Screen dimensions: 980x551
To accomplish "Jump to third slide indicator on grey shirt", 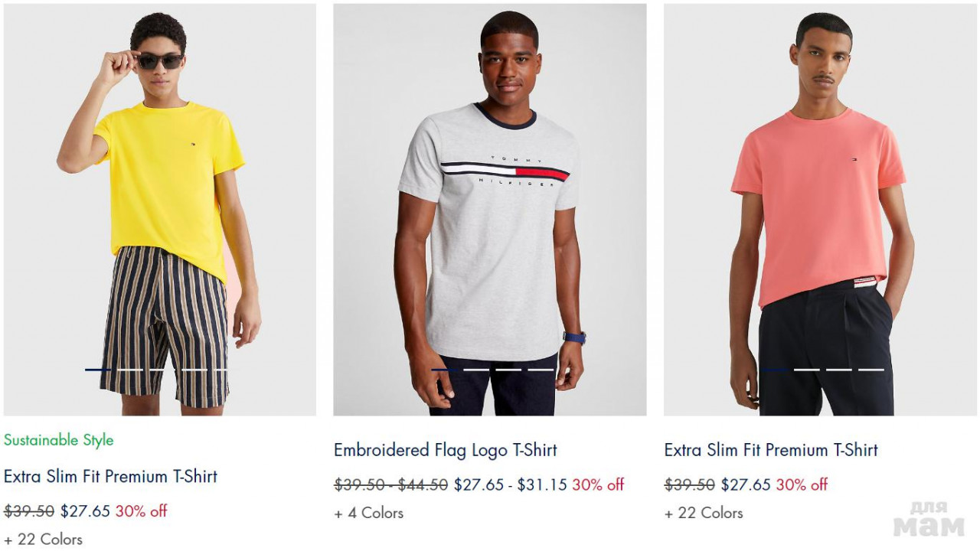I will click(x=508, y=370).
